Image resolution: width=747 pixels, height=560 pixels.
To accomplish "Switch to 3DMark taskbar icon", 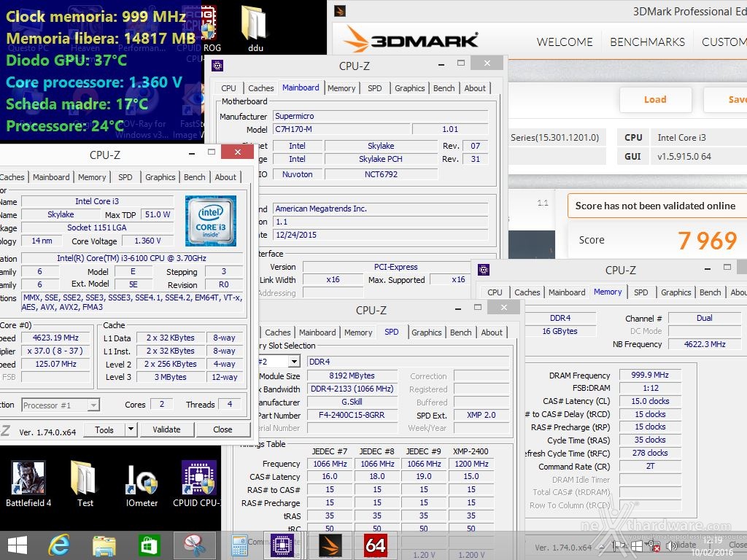I will click(x=330, y=545).
